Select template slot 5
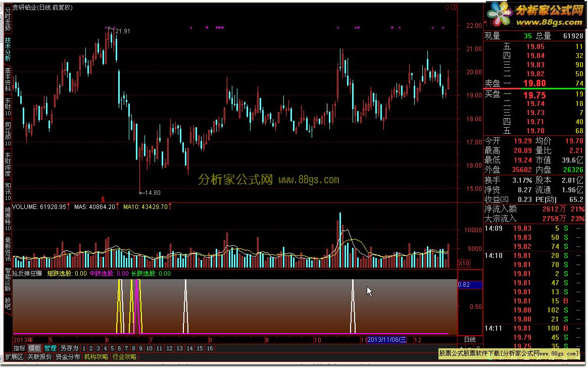The width and height of the screenshot is (588, 368). tap(112, 348)
